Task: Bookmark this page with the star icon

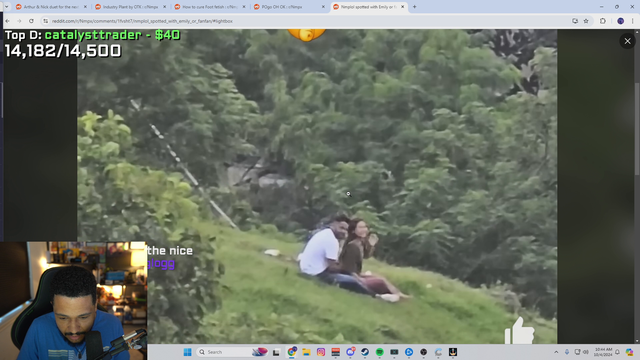Action: point(586,21)
